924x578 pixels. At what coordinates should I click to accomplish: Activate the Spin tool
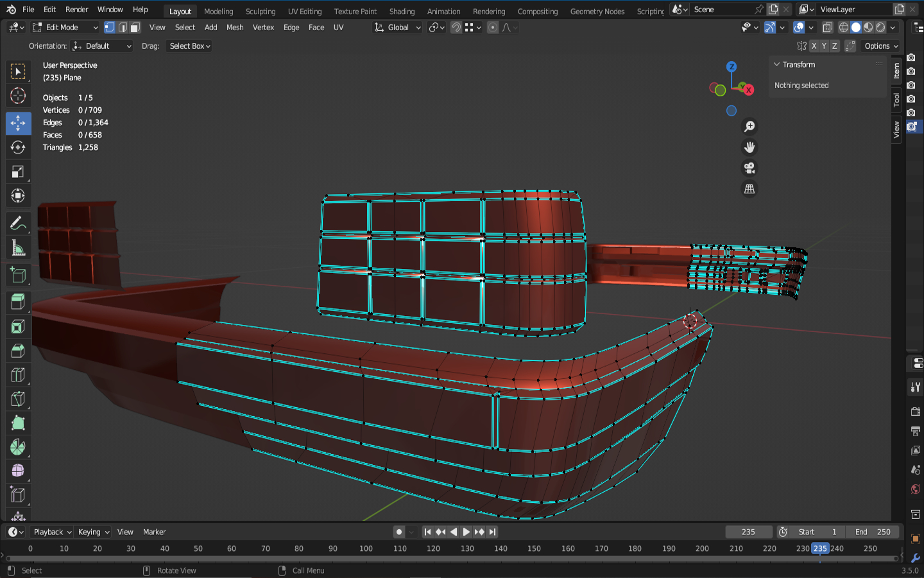pos(18,447)
